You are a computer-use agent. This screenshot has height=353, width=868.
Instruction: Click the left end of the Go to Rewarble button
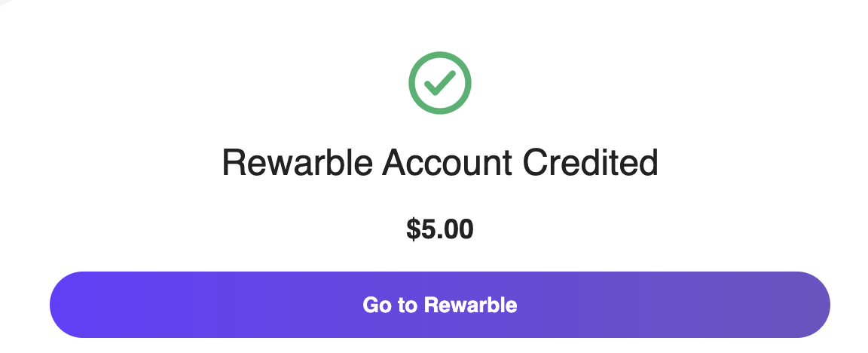tap(83, 305)
